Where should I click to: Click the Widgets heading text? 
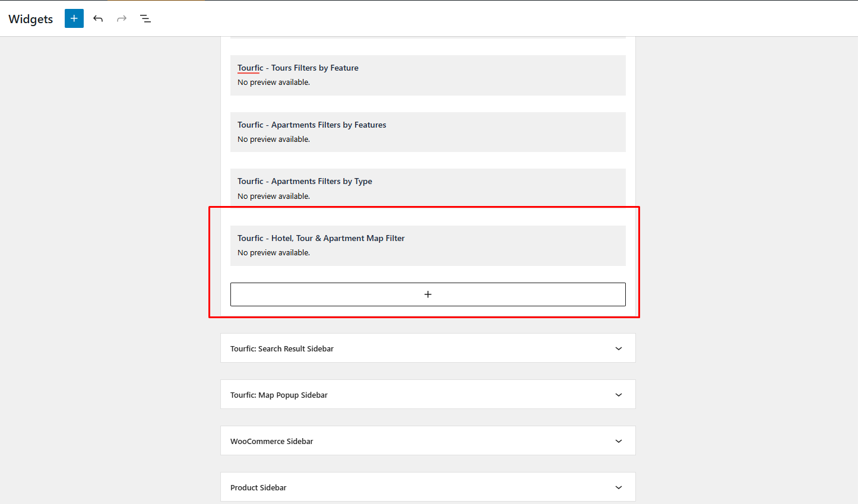pyautogui.click(x=31, y=19)
